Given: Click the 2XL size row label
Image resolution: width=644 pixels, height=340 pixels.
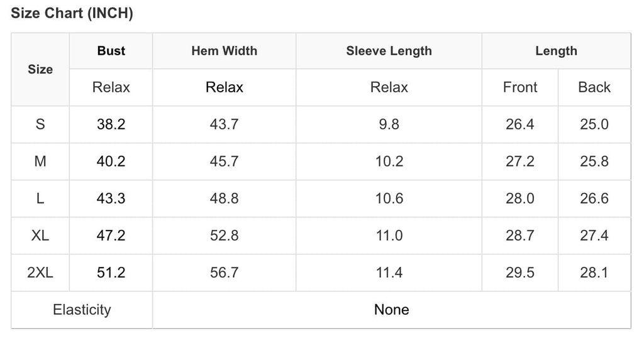Looking at the screenshot, I should [40, 273].
